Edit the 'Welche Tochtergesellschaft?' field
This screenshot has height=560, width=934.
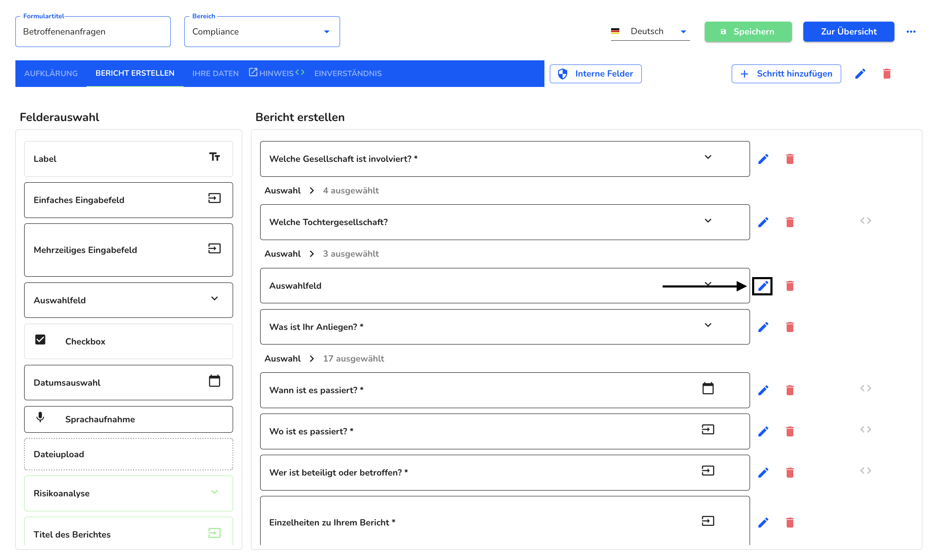pos(763,222)
